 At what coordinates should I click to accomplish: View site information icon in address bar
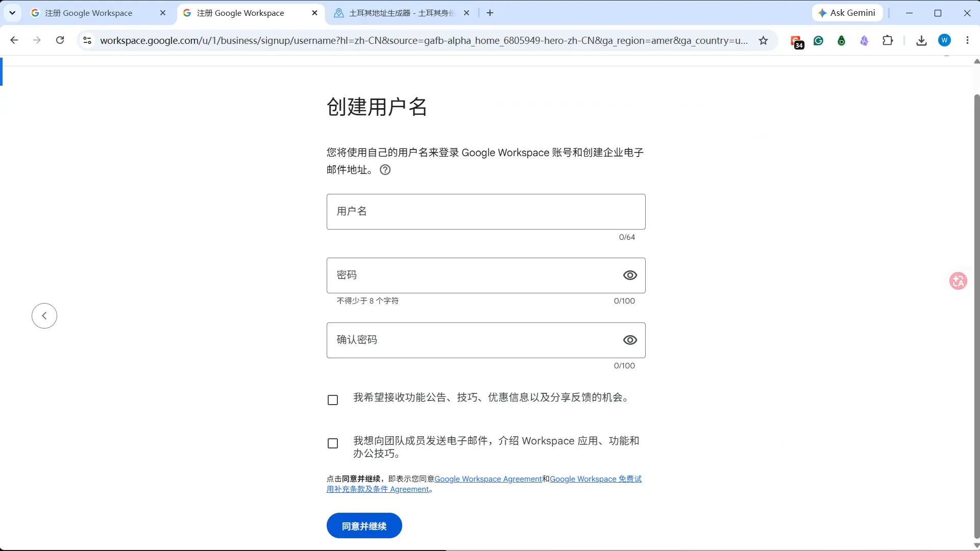pyautogui.click(x=87, y=40)
